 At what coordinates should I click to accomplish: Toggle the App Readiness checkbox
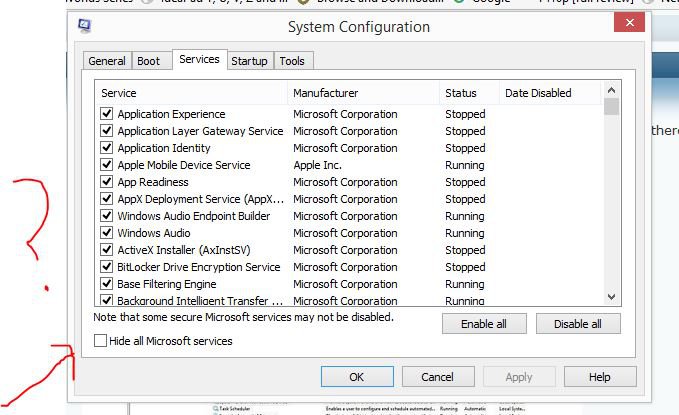[107, 182]
